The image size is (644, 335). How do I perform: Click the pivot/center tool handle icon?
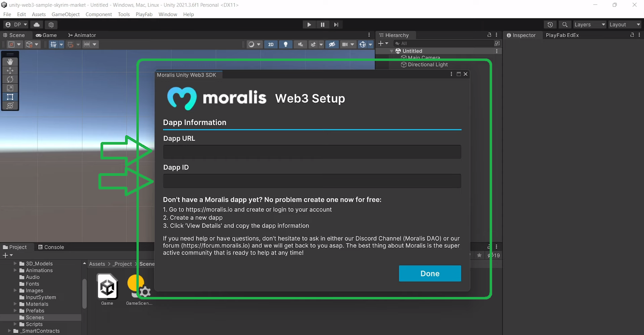(x=14, y=44)
